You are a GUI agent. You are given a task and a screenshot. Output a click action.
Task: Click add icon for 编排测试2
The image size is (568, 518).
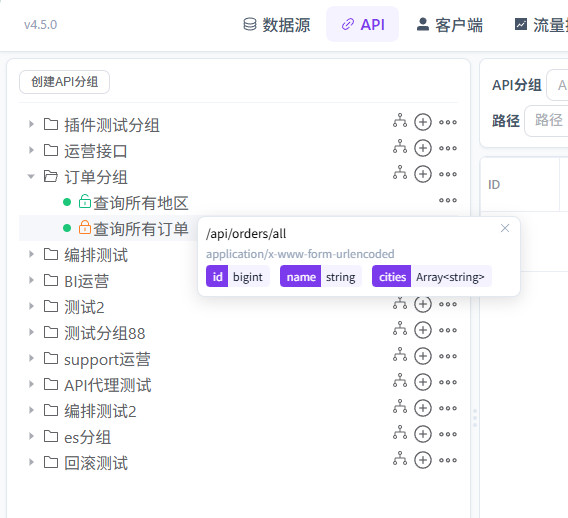pos(423,408)
